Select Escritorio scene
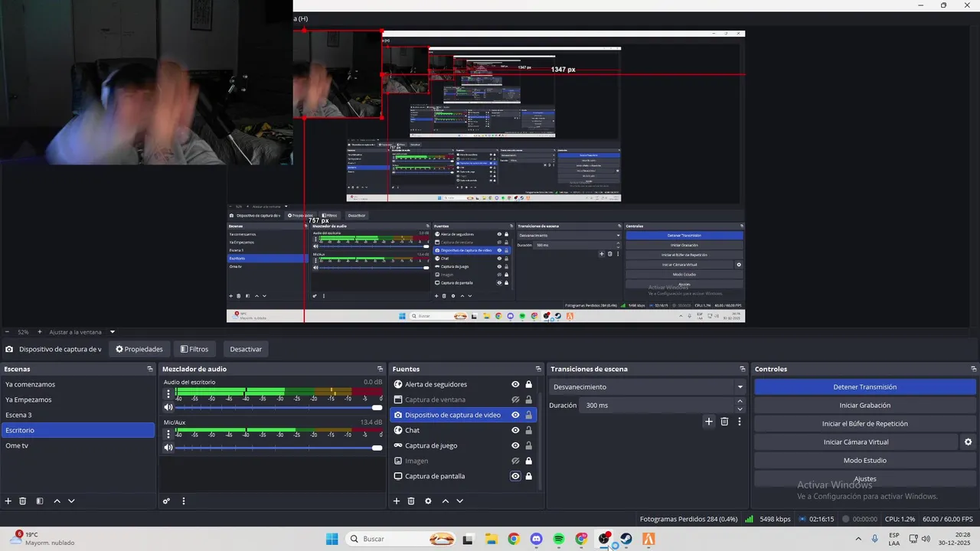The width and height of the screenshot is (980, 551). click(78, 430)
